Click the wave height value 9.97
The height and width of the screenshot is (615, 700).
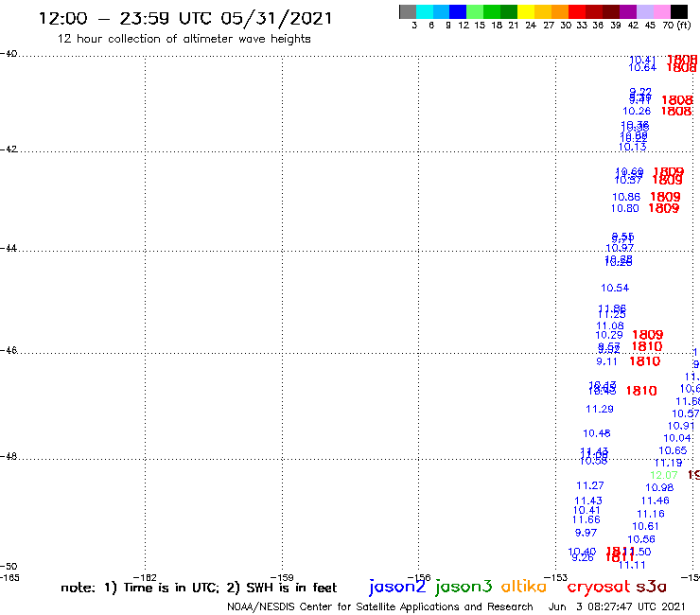click(x=586, y=533)
